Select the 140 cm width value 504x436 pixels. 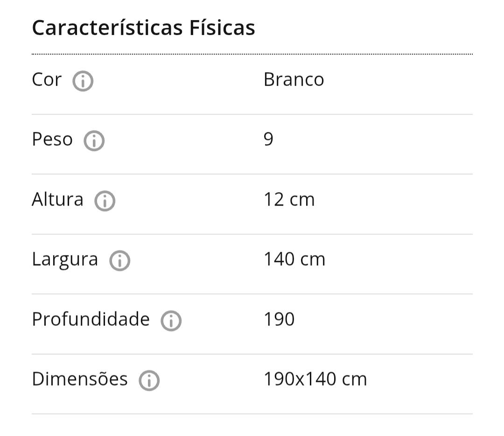(x=294, y=259)
